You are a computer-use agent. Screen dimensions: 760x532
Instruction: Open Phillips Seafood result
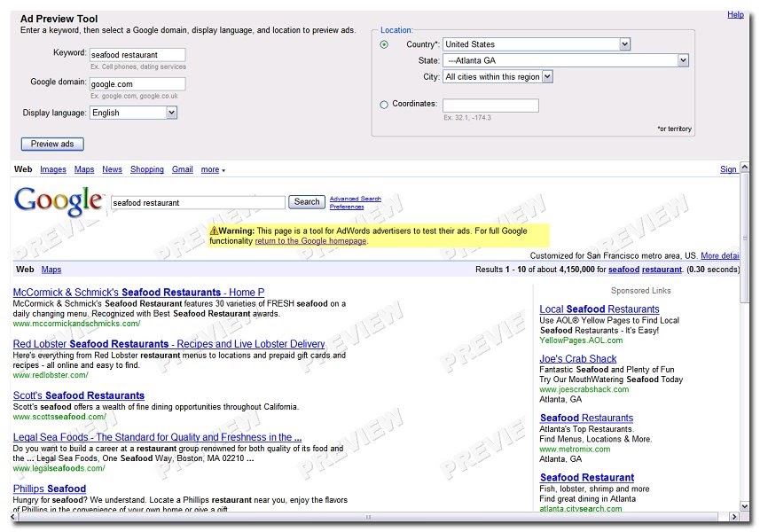(50, 489)
